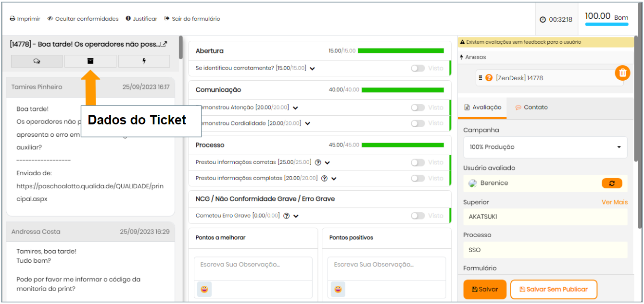This screenshot has height=304, width=644.
Task: Click the refresh icon beside Berenice
Action: point(612,183)
